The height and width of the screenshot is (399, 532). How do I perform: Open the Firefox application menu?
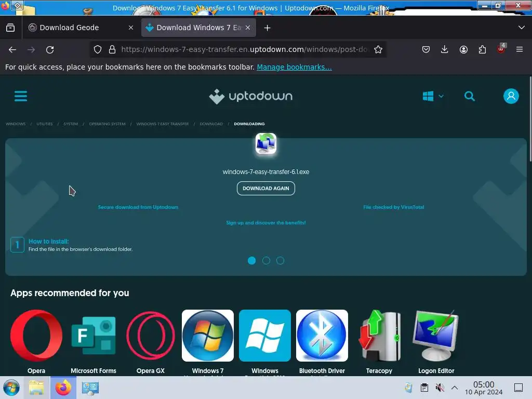(x=520, y=49)
